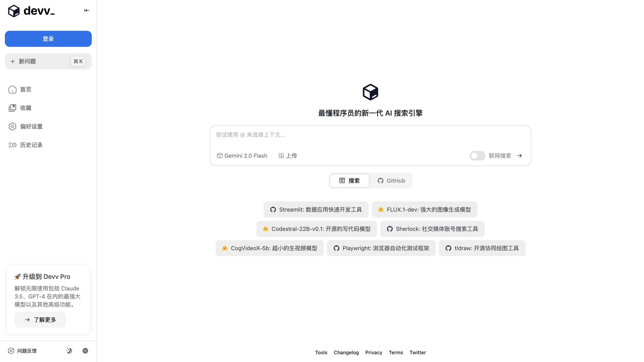Open the Twitter footer link

tap(418, 352)
